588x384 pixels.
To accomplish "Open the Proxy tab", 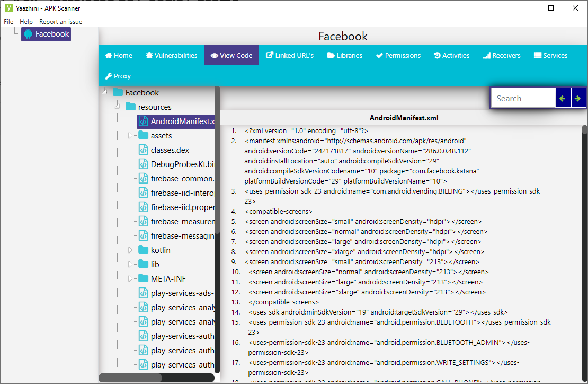I will coord(118,76).
